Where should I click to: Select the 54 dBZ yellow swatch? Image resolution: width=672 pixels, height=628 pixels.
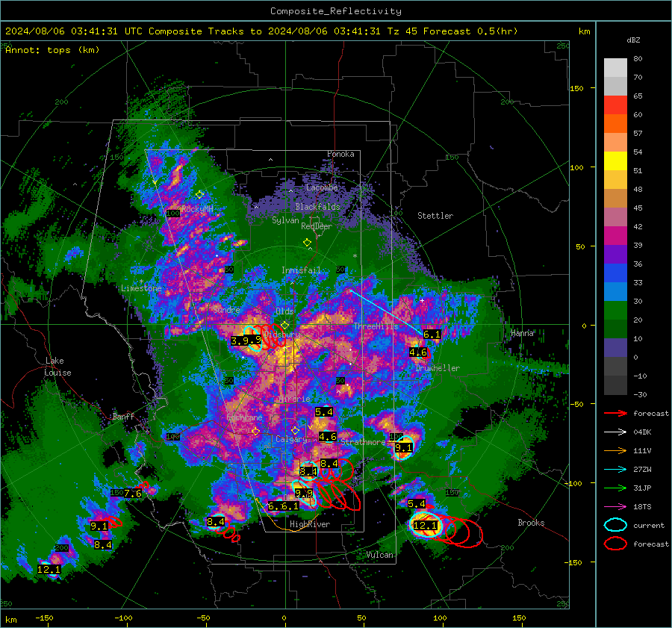(615, 161)
